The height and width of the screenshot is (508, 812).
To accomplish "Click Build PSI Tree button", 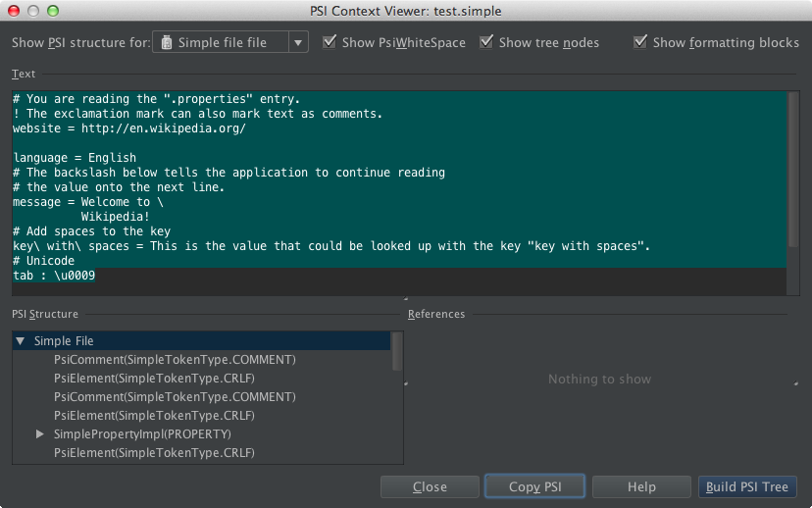I will coord(747,486).
